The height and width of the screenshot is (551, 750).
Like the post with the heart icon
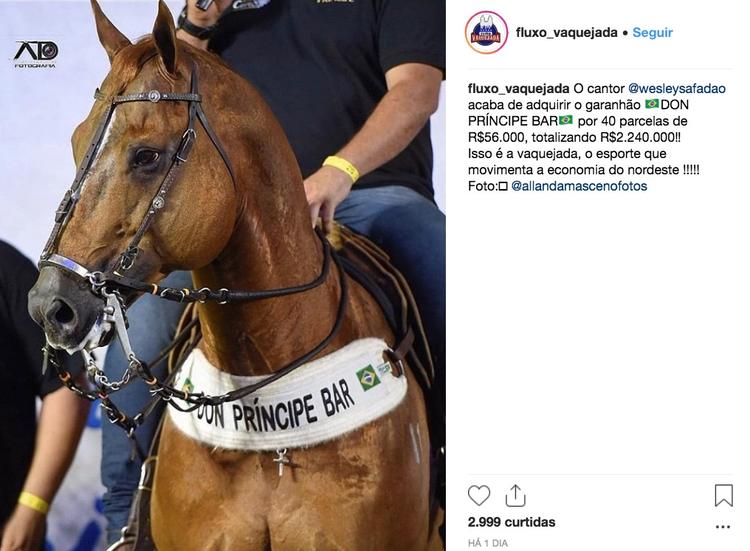(479, 495)
